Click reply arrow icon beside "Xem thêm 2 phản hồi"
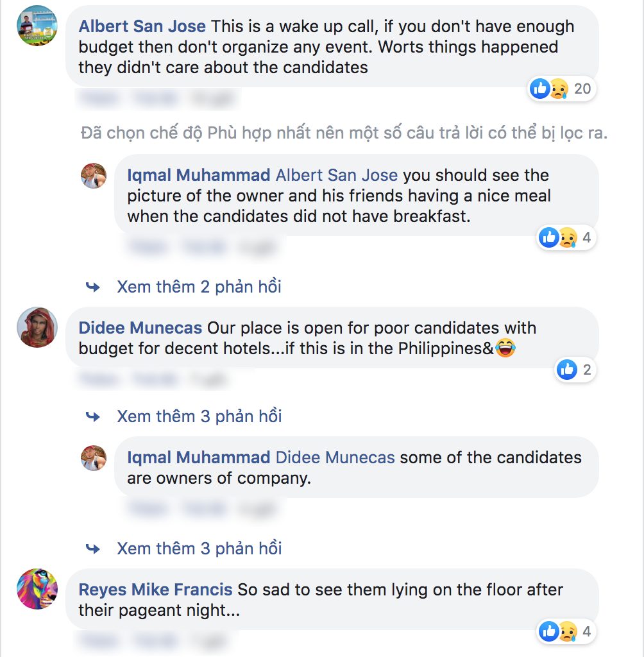Viewport: 644px width, 657px height. tap(94, 287)
